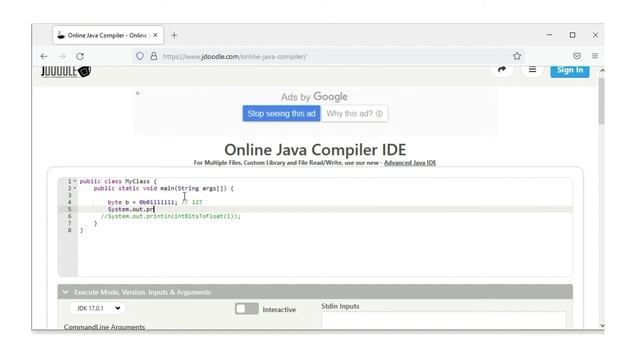Click the browser forward arrow
Viewport: 640px width, 360px height.
click(62, 56)
